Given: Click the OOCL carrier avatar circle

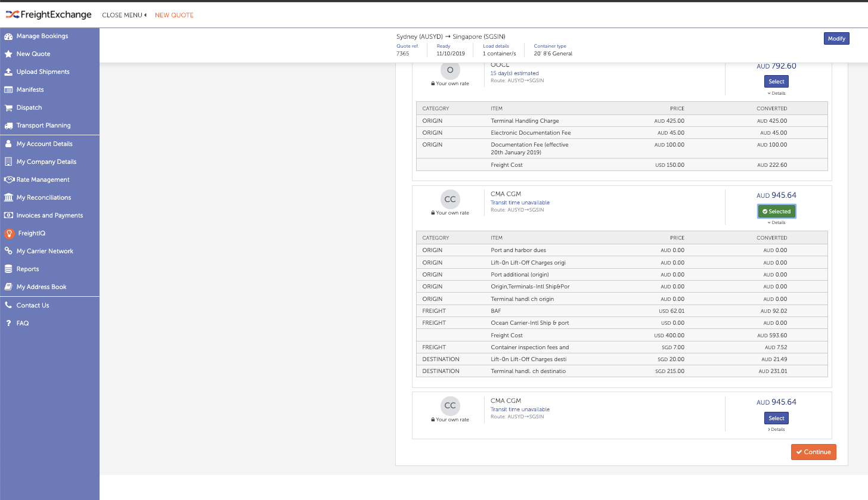Looking at the screenshot, I should [450, 70].
